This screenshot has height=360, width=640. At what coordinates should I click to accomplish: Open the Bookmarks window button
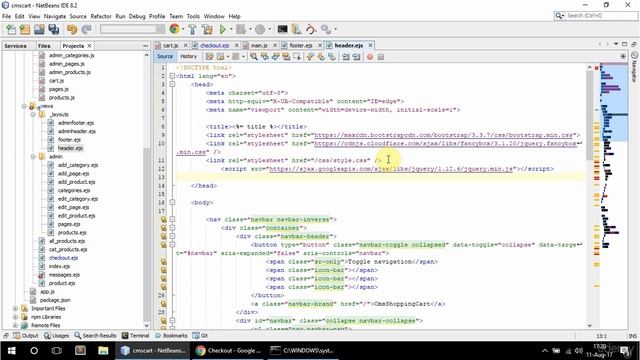[171, 336]
